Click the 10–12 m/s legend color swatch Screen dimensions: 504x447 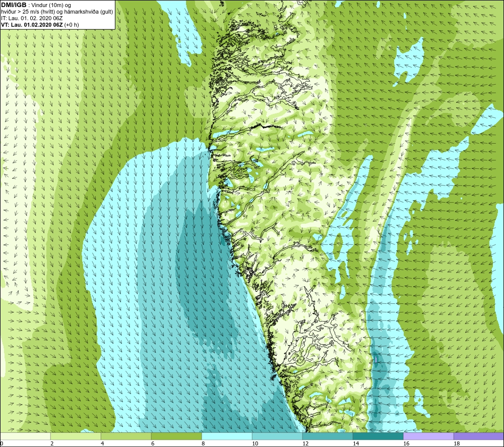pyautogui.click(x=277, y=436)
